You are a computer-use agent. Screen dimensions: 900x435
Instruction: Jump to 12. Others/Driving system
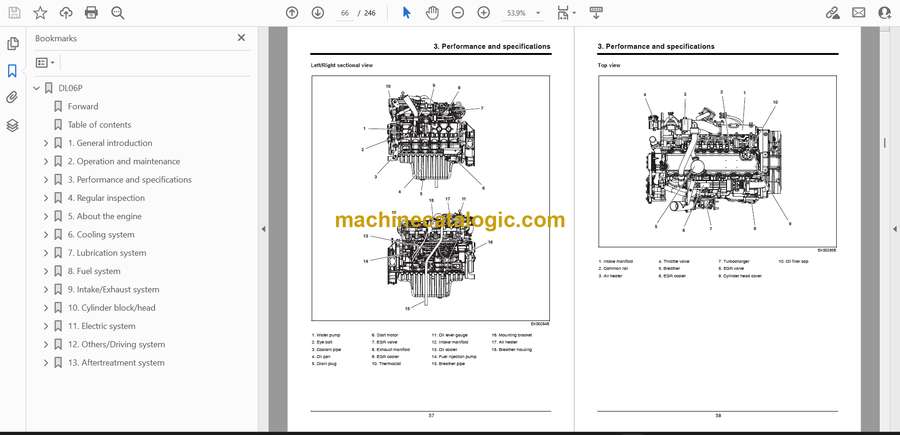117,344
